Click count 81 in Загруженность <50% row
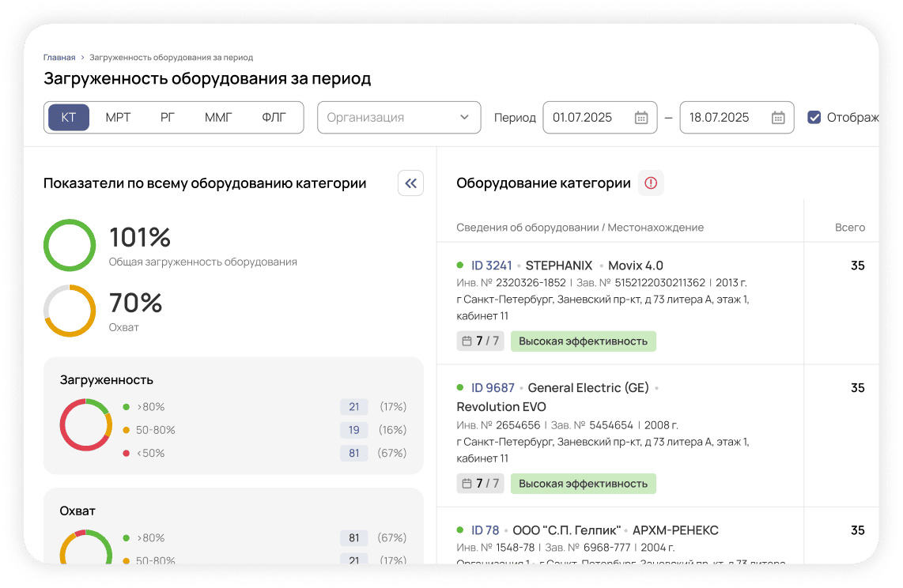Screen dimensions: 903x588 coord(354,454)
